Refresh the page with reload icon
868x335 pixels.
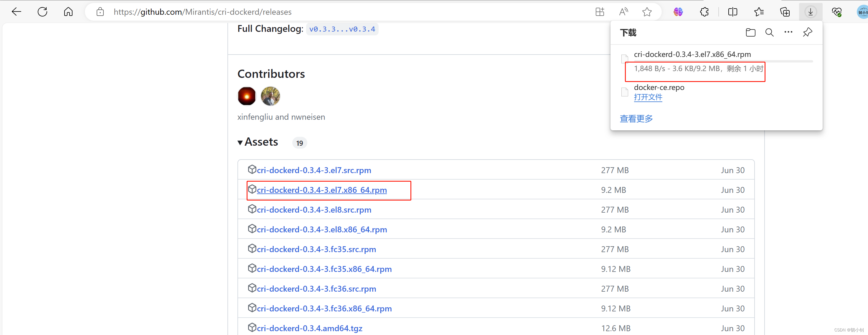tap(42, 12)
